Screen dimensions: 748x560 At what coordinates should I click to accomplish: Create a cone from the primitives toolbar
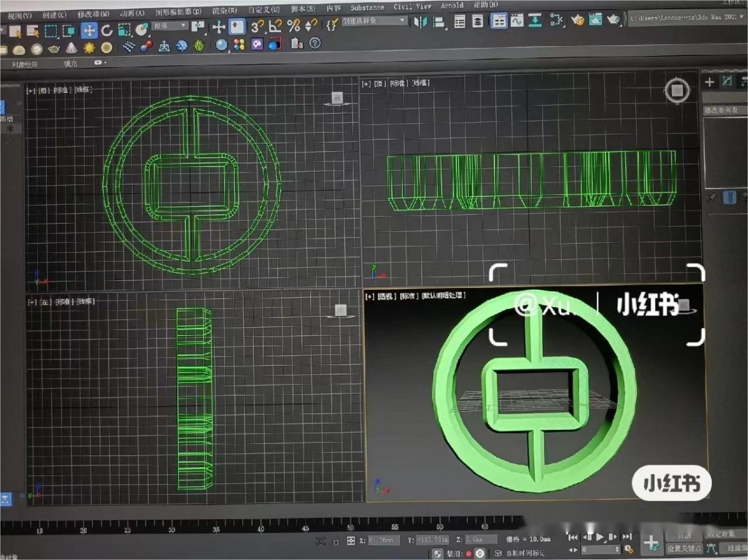pyautogui.click(x=72, y=48)
